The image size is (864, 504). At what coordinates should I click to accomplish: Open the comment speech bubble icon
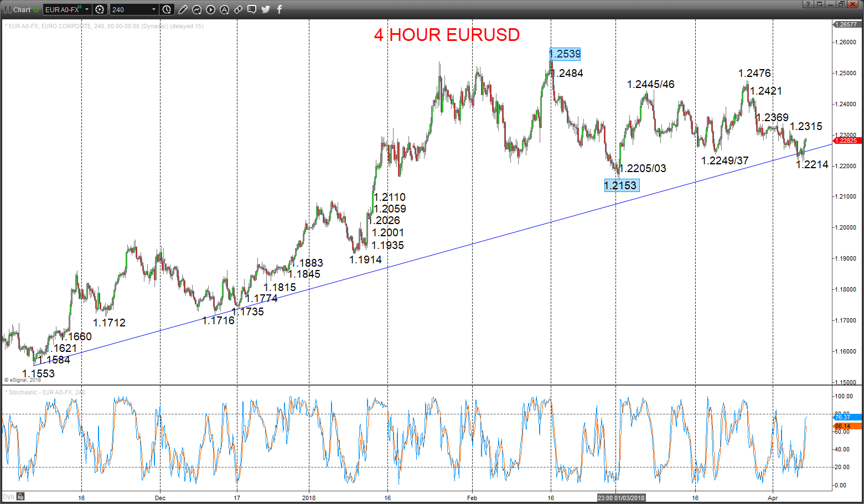pyautogui.click(x=252, y=9)
